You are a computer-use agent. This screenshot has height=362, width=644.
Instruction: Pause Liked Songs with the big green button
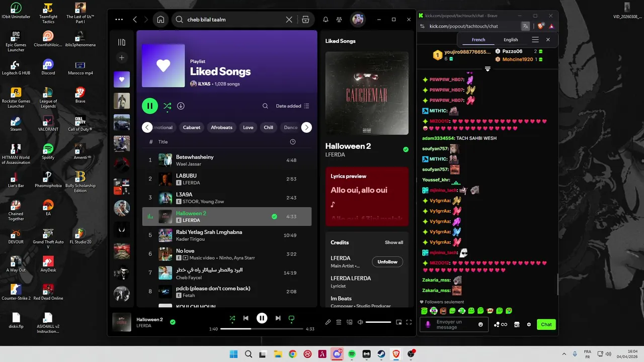(x=150, y=106)
